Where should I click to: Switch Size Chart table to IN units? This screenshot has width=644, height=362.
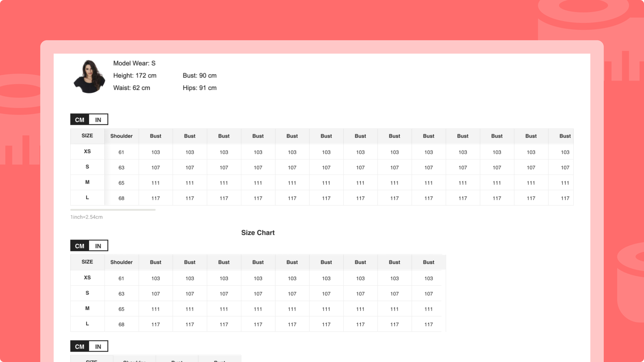[98, 246]
